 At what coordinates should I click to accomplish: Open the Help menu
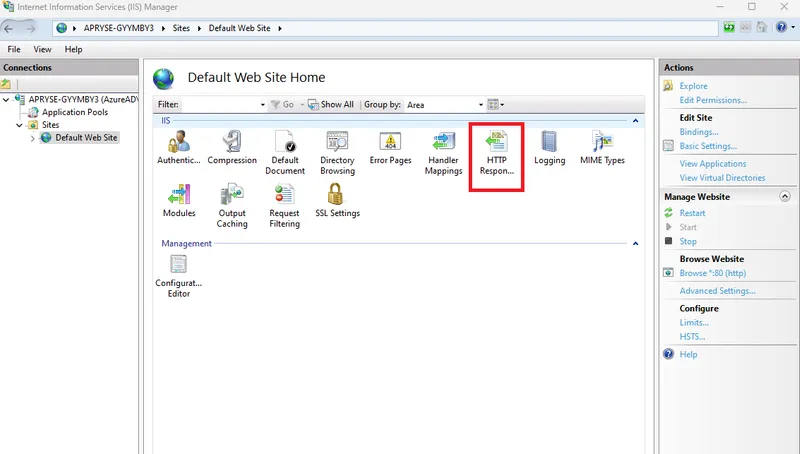coord(73,49)
